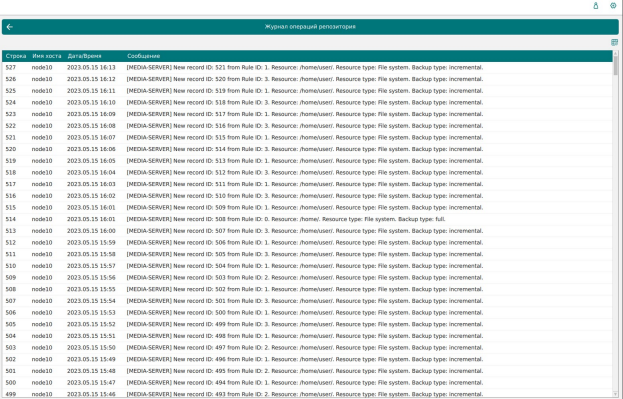Click node10 host in row 524

coord(42,103)
